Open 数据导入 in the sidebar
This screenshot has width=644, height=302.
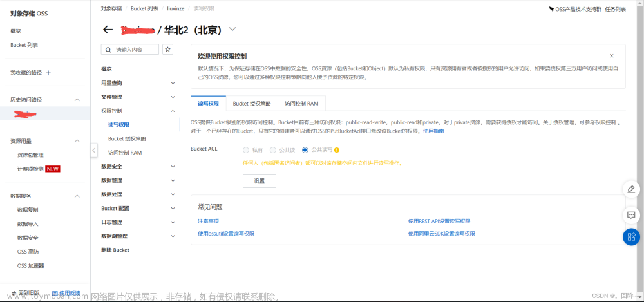28,224
